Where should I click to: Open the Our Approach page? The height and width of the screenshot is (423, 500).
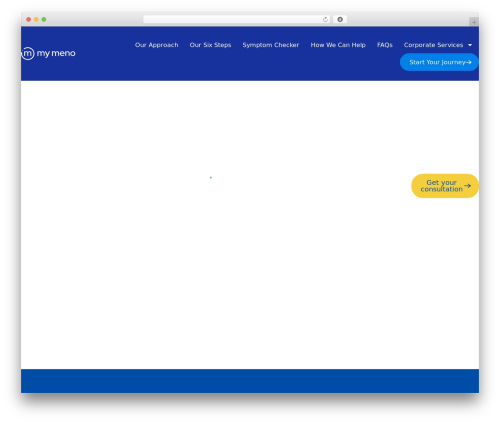point(157,45)
